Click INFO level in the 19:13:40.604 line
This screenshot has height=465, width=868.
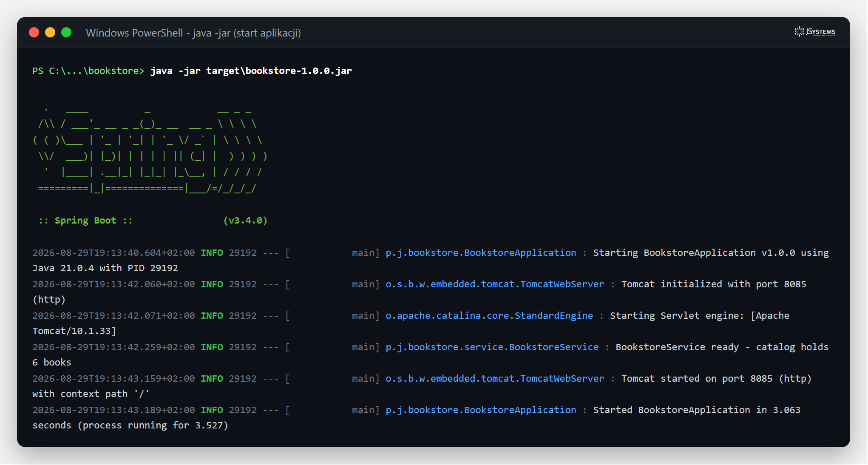pyautogui.click(x=212, y=253)
